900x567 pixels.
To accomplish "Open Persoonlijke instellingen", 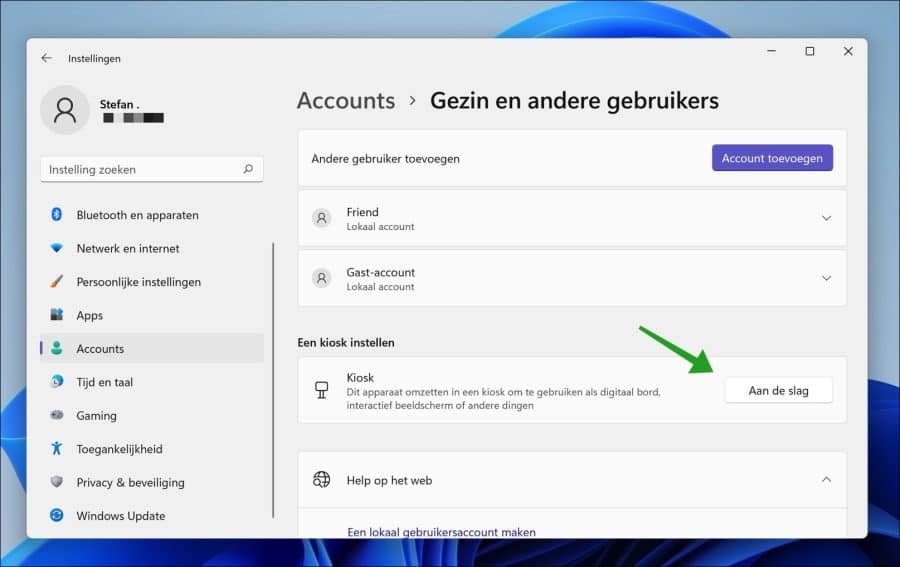I will (x=152, y=281).
